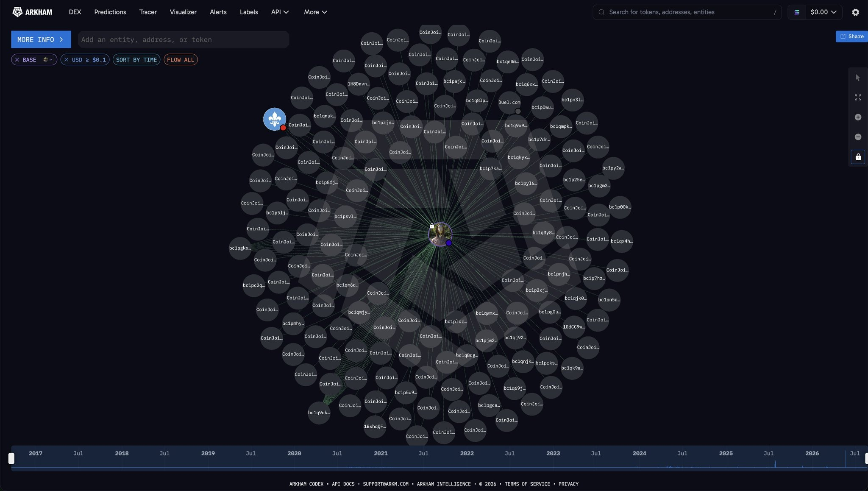Go to Predictions

click(x=110, y=12)
